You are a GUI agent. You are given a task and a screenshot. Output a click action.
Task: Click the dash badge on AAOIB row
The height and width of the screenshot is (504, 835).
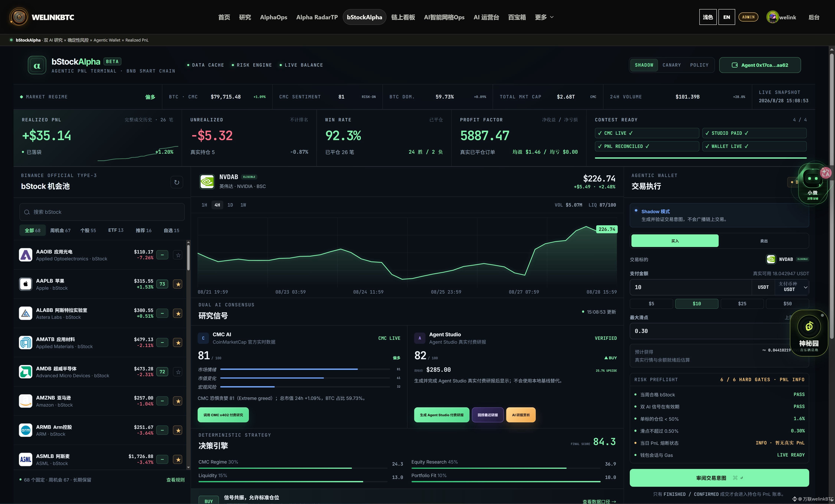click(x=162, y=255)
